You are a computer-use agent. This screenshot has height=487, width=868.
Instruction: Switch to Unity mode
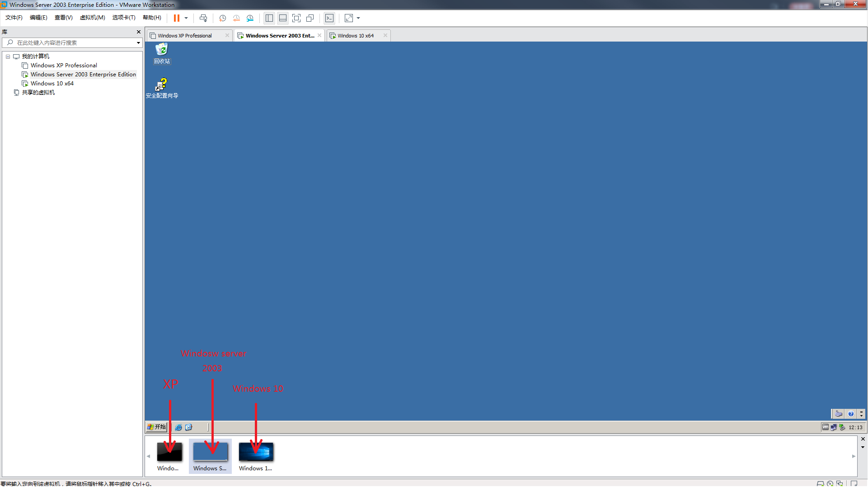310,18
